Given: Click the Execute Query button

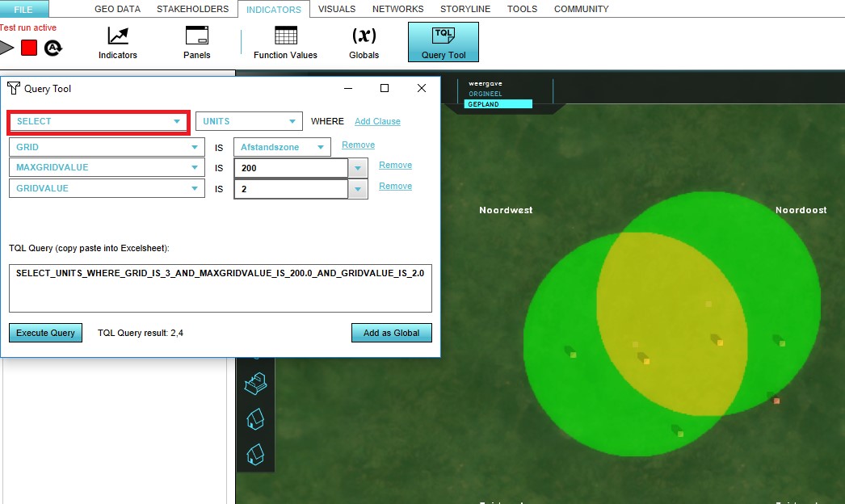Looking at the screenshot, I should (46, 333).
